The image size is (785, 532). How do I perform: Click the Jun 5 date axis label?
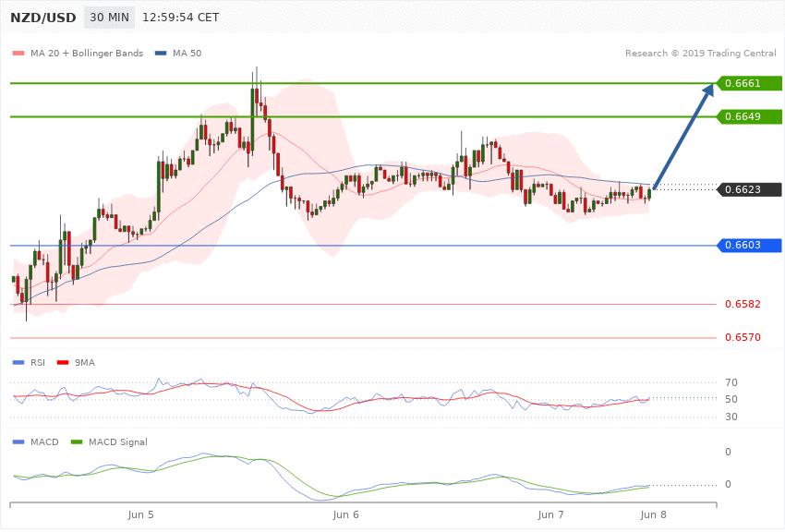coord(140,514)
